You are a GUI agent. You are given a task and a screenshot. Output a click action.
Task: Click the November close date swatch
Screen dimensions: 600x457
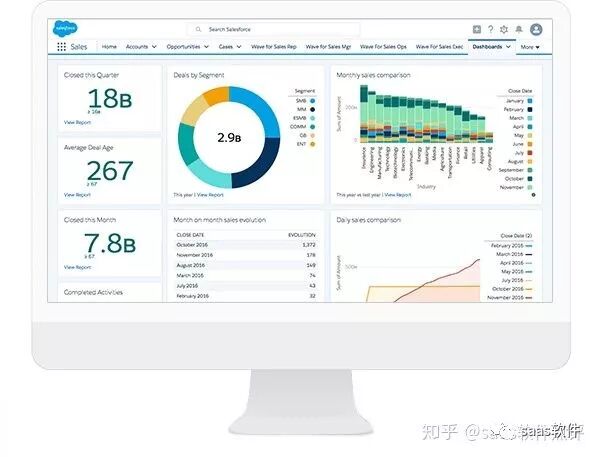click(530, 187)
